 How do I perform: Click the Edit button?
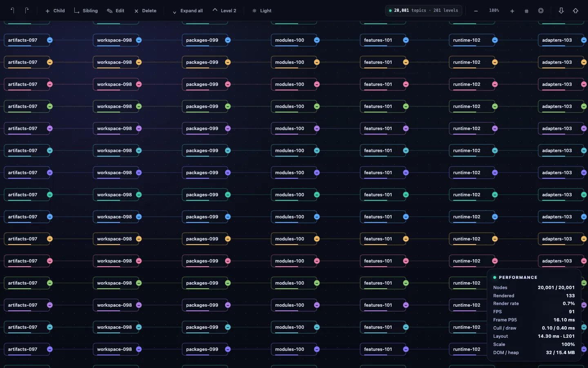116,11
